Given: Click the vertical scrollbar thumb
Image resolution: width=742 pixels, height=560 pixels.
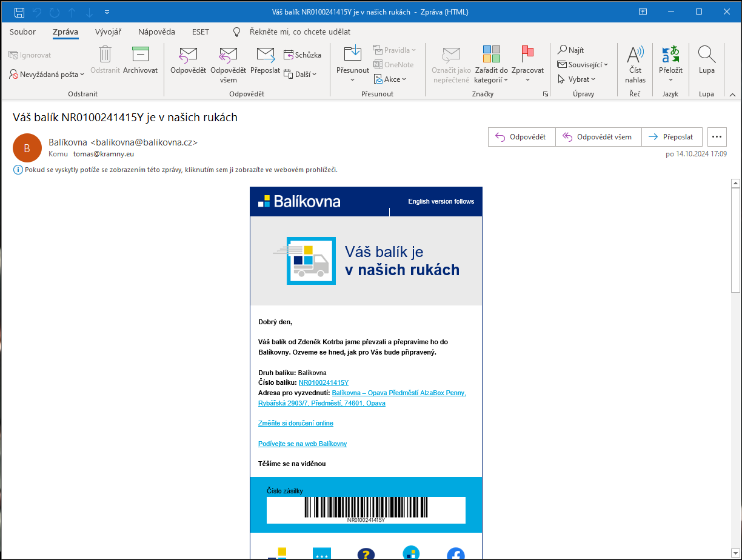Looking at the screenshot, I should pyautogui.click(x=736, y=241).
